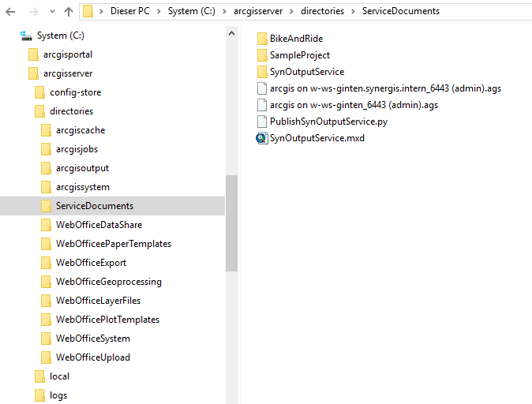The image size is (532, 404).
Task: Expand chevron after directories in breadcrumb
Action: pos(353,12)
